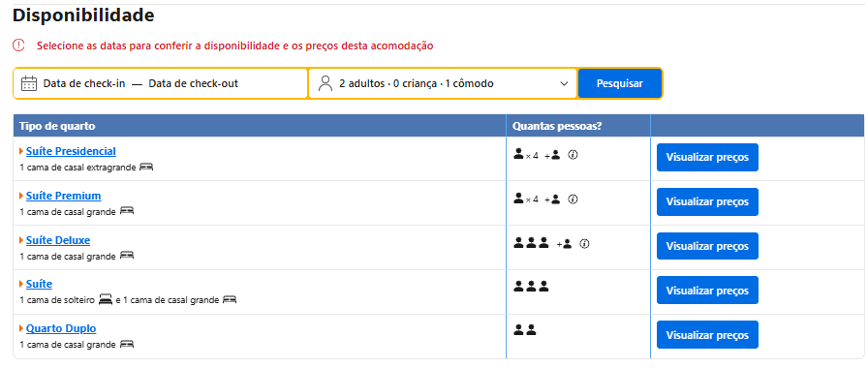Screen dimensions: 868x368
Task: Open the Suíte room type link
Action: coord(39,284)
